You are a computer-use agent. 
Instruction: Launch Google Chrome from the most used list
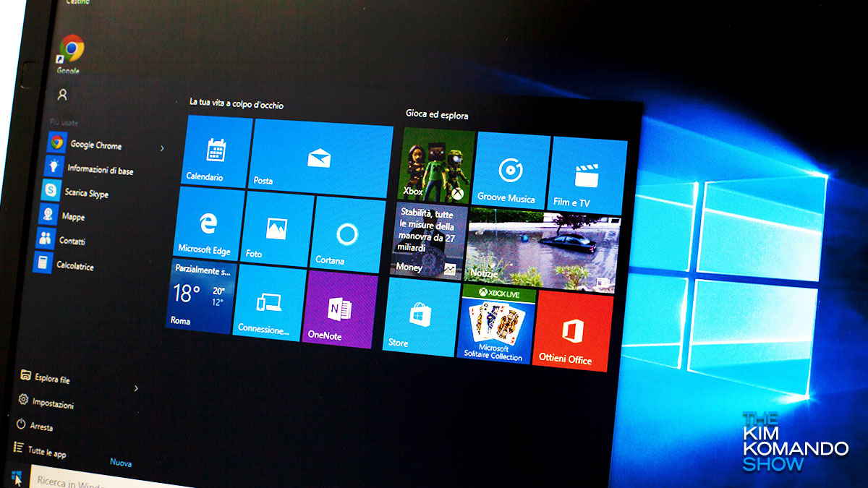tap(85, 144)
